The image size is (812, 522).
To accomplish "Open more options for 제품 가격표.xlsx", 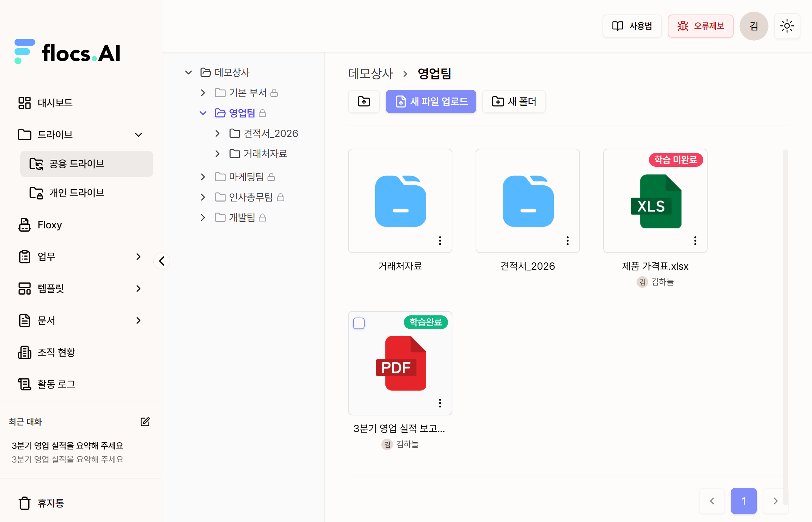I will pyautogui.click(x=695, y=241).
